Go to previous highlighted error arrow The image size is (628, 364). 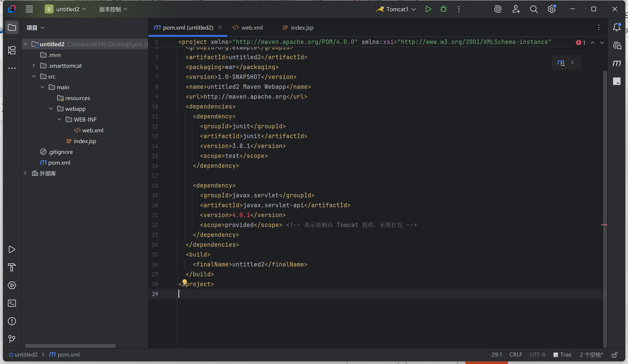593,43
